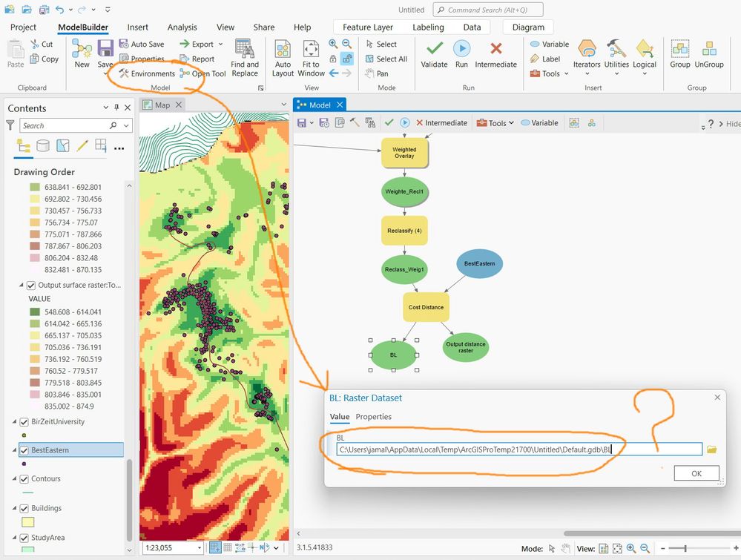This screenshot has height=560, width=741.
Task: Click the Select mode tool
Action: [381, 44]
